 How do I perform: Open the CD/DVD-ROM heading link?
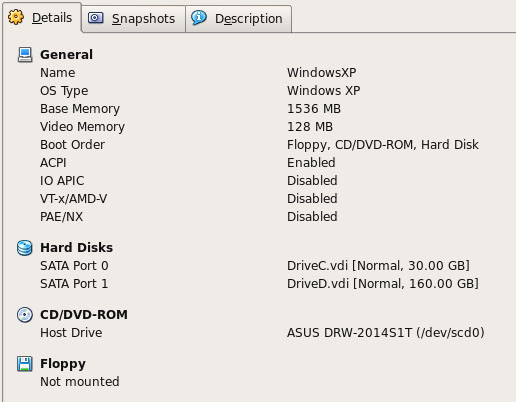click(x=84, y=315)
